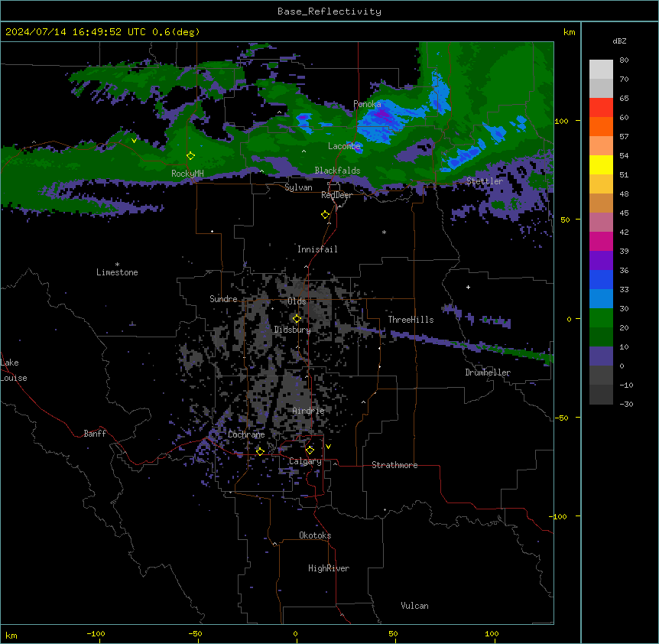659x644 pixels.
Task: Click the red swatch between 65 and 60 dBZ
Action: coord(601,108)
